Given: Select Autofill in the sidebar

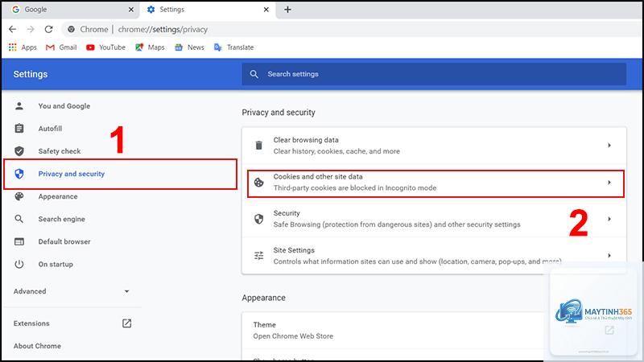Looking at the screenshot, I should coord(50,129).
